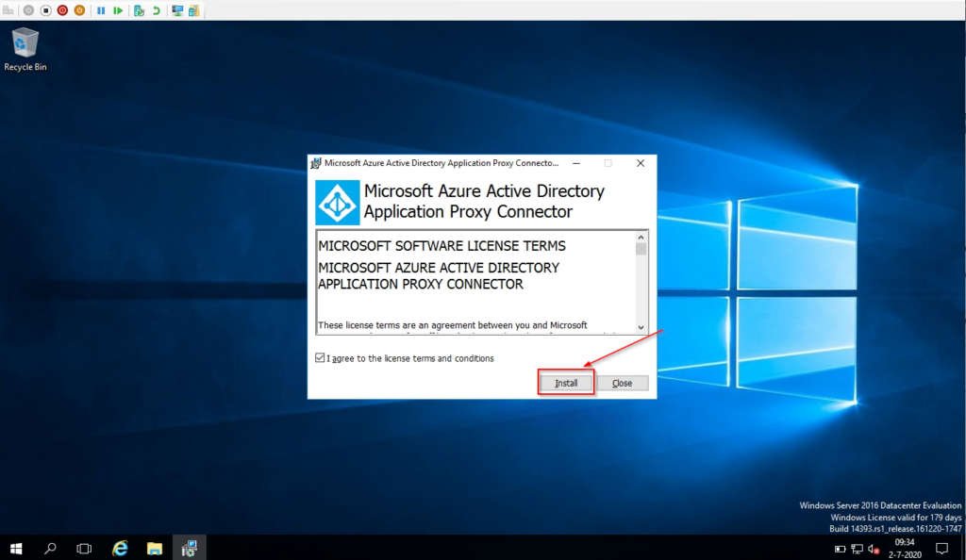
Task: Click the green Reset play icon
Action: [118, 10]
